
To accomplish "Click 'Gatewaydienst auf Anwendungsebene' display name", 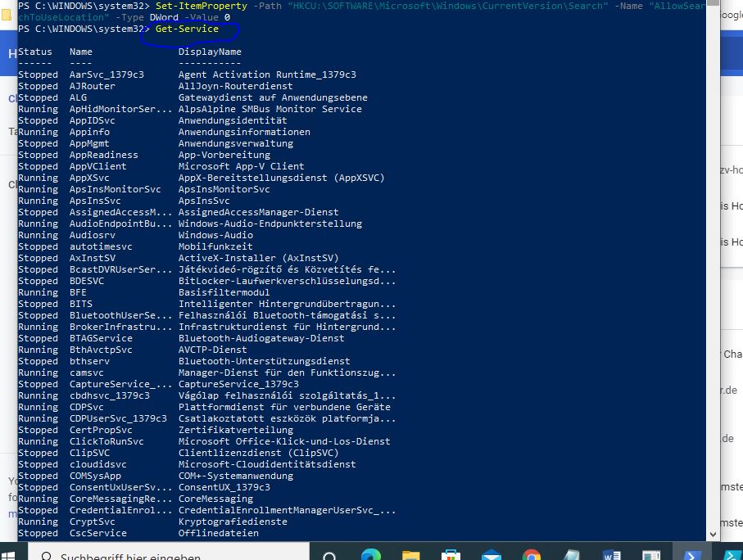I will [273, 97].
